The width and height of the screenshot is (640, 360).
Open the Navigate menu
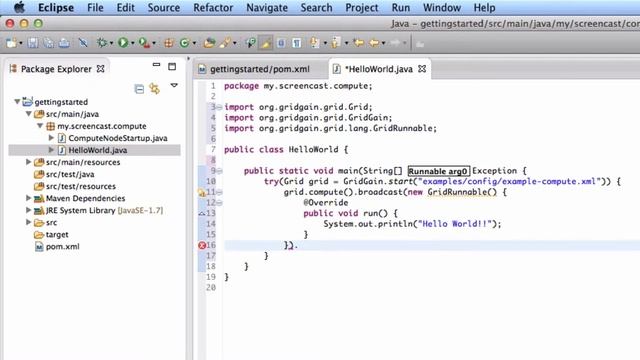click(x=267, y=8)
